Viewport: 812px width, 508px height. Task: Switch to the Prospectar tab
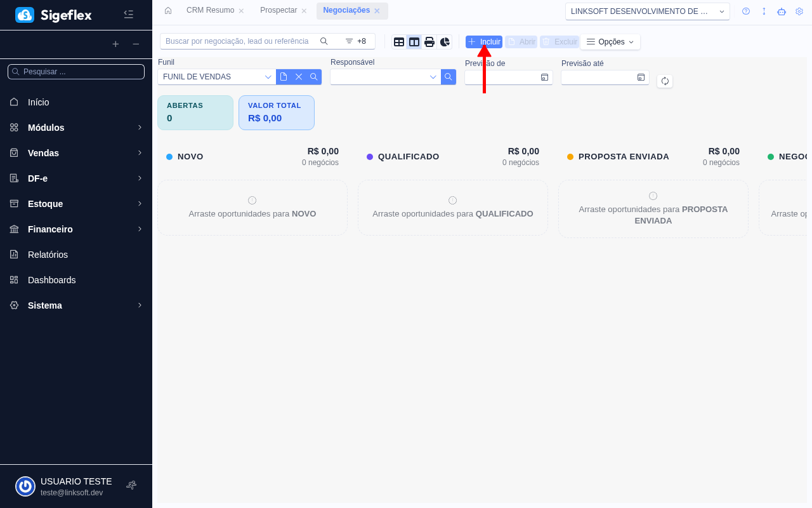click(278, 10)
